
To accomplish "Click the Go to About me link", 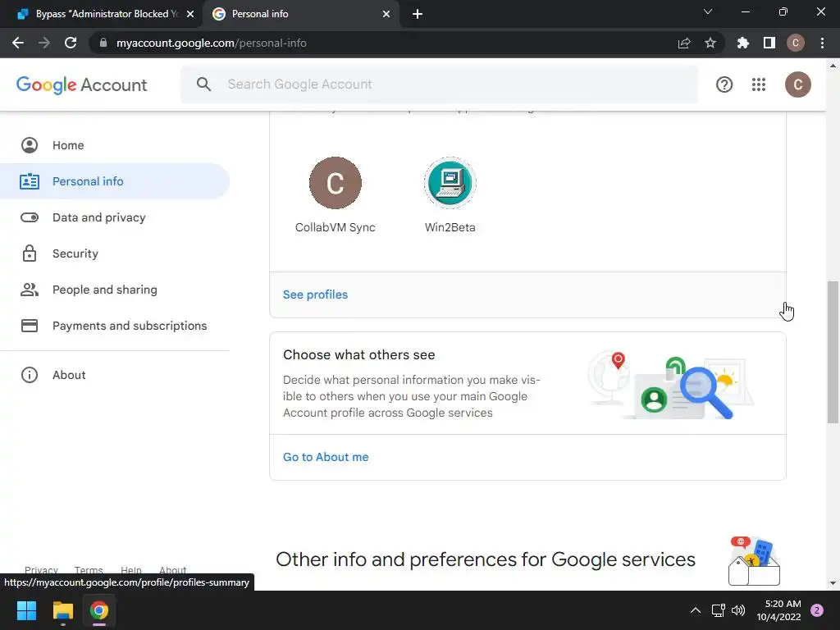I will pyautogui.click(x=326, y=457).
